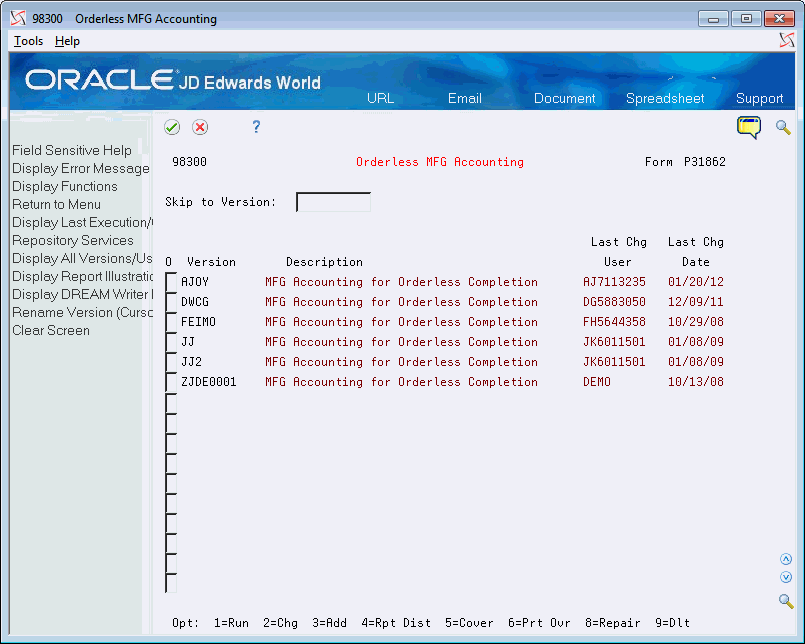Click option field for FEIMO version

pyautogui.click(x=171, y=322)
